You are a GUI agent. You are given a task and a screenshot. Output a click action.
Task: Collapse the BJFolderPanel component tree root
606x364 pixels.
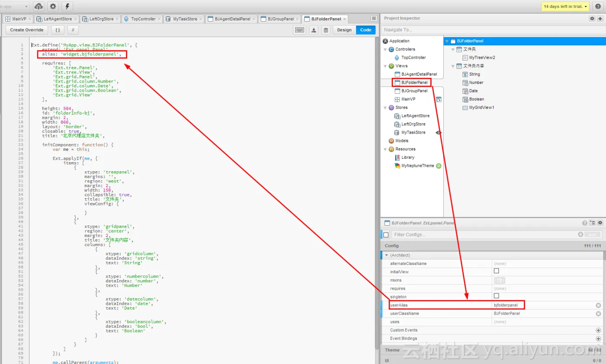(447, 41)
